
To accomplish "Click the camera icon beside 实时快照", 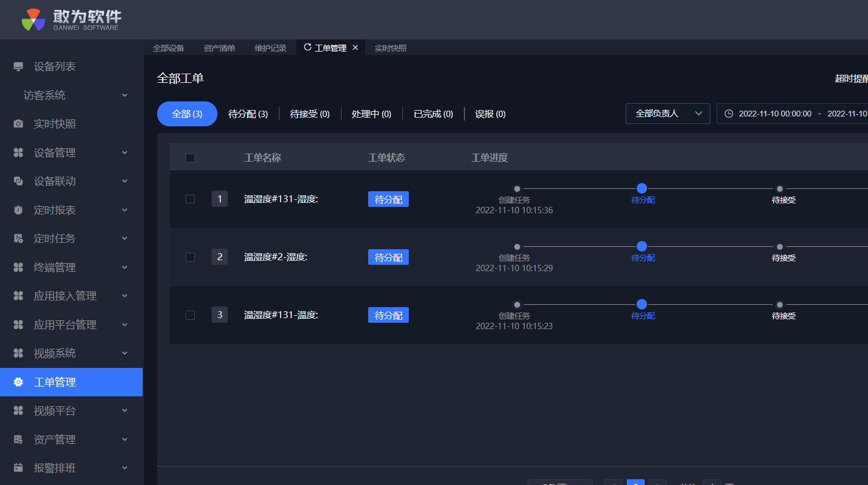I will tap(19, 124).
